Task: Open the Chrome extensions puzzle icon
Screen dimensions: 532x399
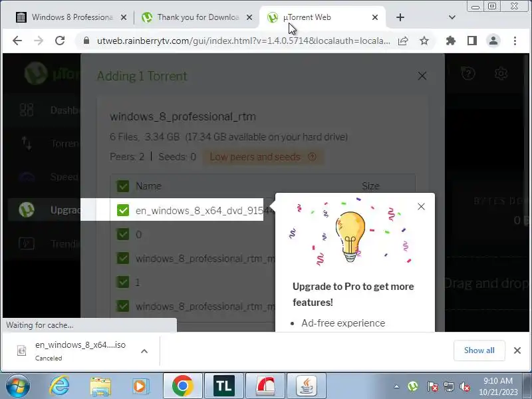Action: click(x=451, y=41)
